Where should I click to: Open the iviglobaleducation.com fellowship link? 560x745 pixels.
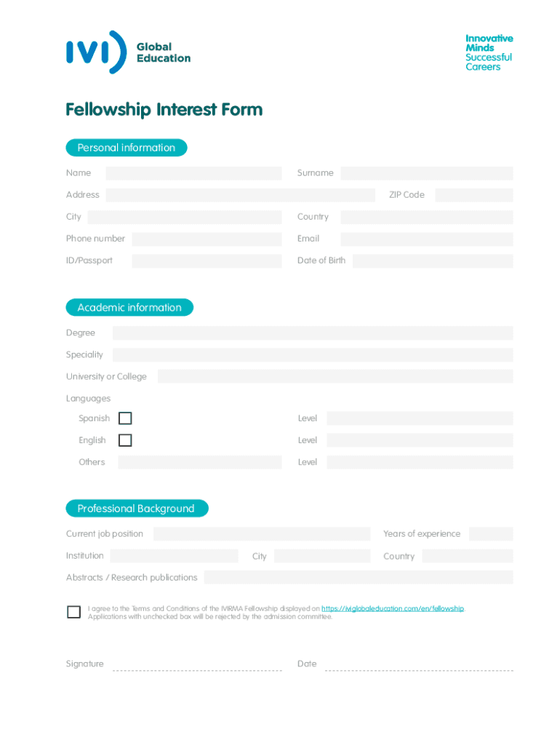tap(392, 608)
